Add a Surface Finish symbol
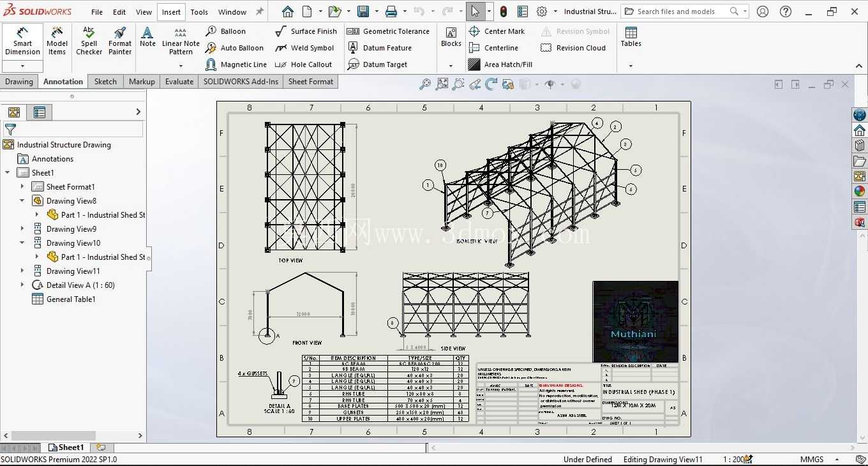The width and height of the screenshot is (868, 466). click(306, 31)
